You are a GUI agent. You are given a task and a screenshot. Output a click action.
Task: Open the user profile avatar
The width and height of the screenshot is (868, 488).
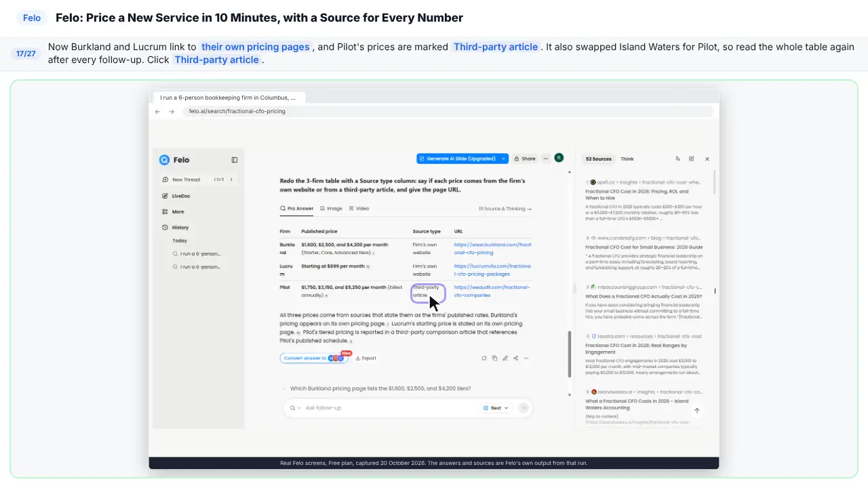[559, 158]
